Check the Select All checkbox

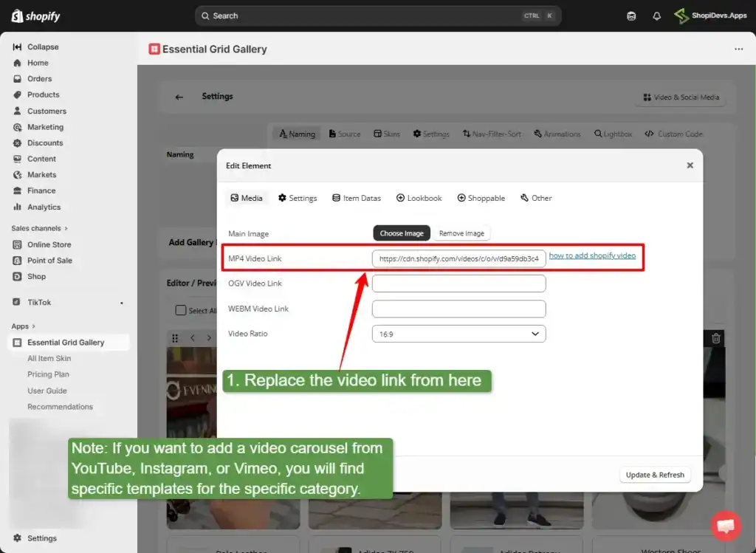coord(181,310)
